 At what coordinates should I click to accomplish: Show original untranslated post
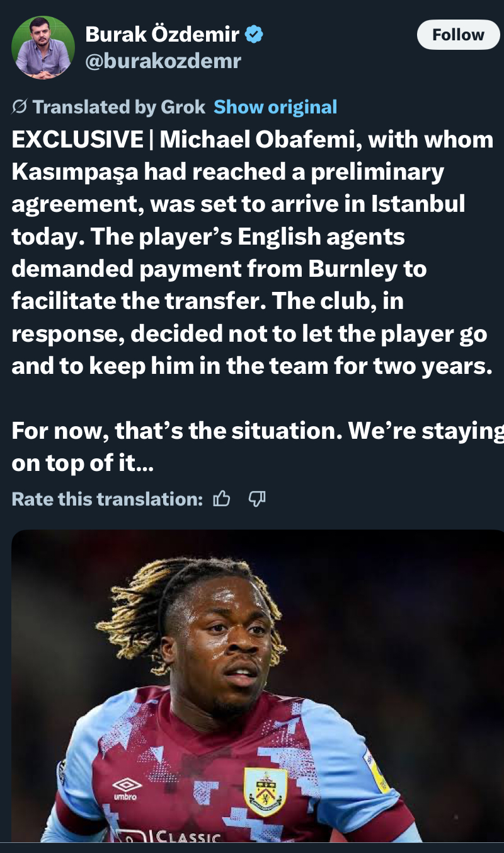click(x=275, y=107)
